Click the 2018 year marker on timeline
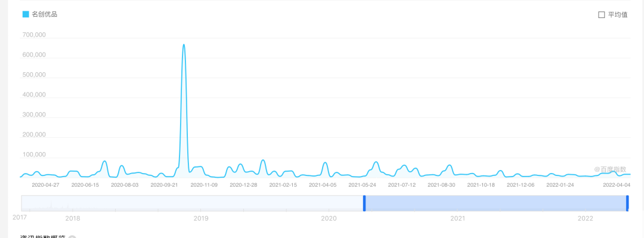 tap(73, 219)
